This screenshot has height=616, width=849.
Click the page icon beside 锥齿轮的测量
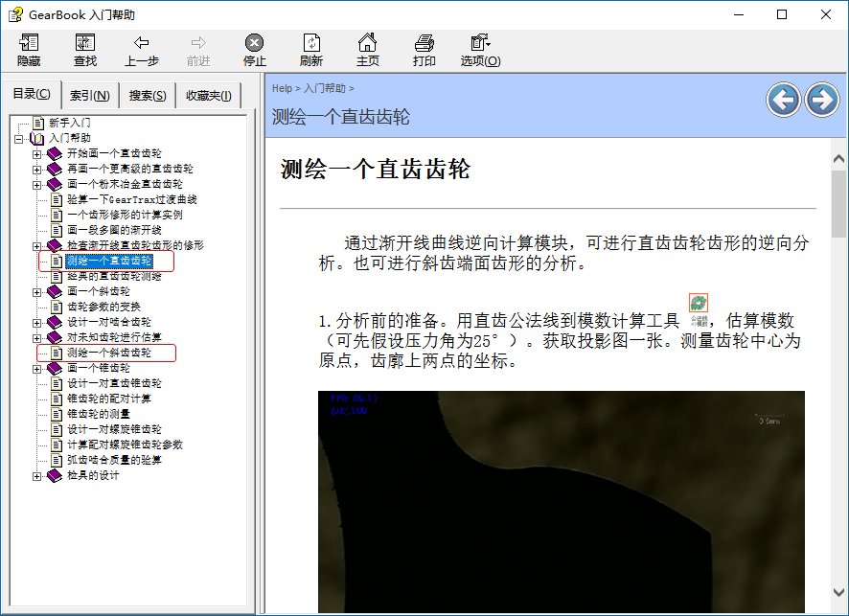[x=57, y=414]
